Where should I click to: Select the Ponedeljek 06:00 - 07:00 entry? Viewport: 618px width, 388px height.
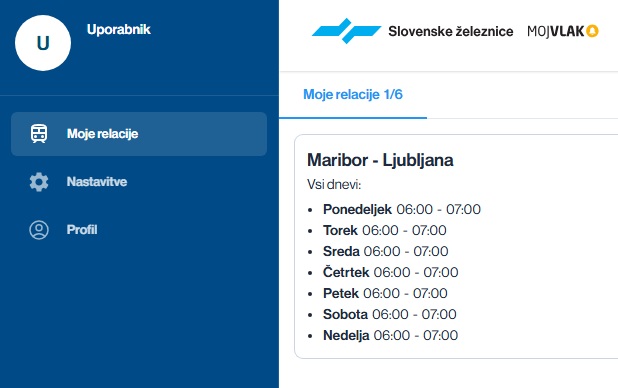point(402,209)
